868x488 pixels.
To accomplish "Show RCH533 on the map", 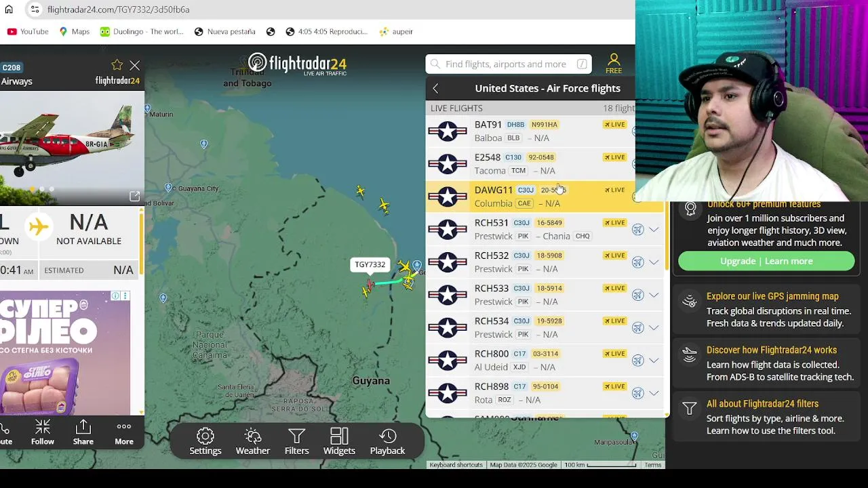I will 637,295.
